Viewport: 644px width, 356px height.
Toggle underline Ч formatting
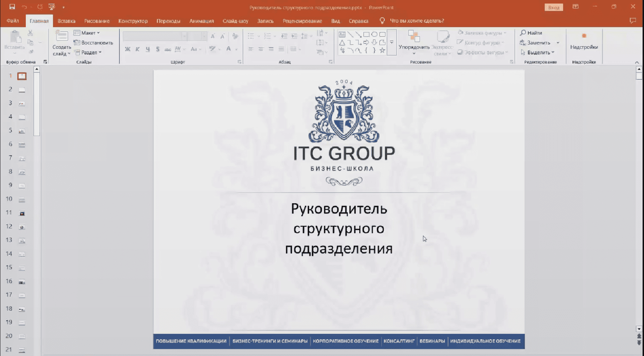tap(148, 49)
